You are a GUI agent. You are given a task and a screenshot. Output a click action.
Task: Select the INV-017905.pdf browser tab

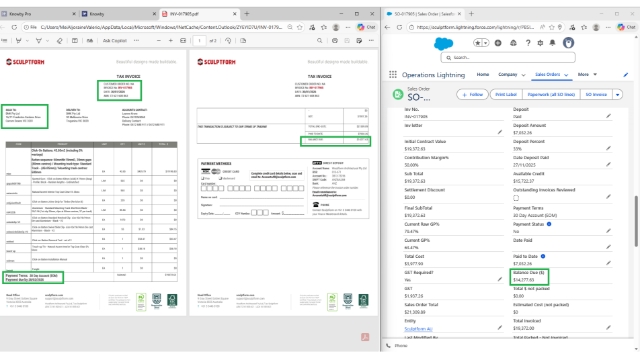point(200,14)
